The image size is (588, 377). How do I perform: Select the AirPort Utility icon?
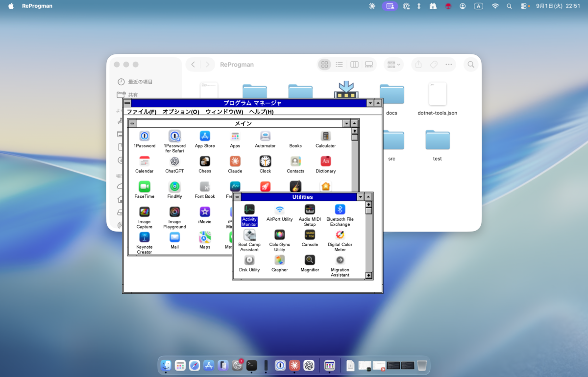[280, 210]
